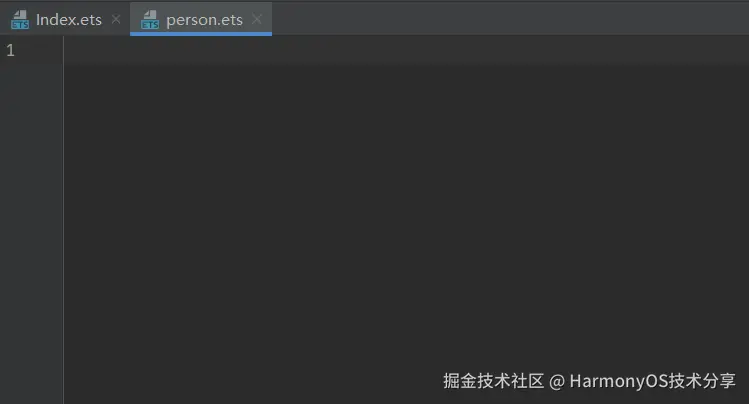Viewport: 749px width, 404px height.
Task: Set a breakpoint beside line number 1
Action: (29, 50)
